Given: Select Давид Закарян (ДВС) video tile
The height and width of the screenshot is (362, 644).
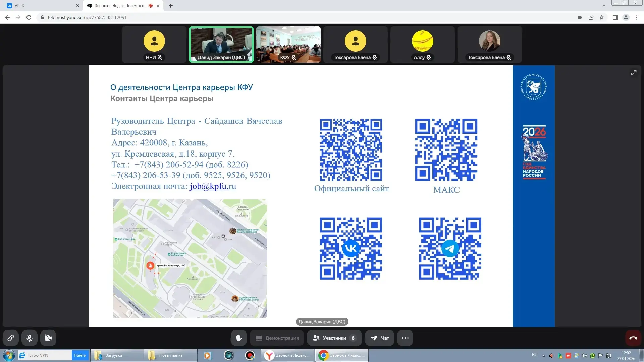Looking at the screenshot, I should 221,45.
